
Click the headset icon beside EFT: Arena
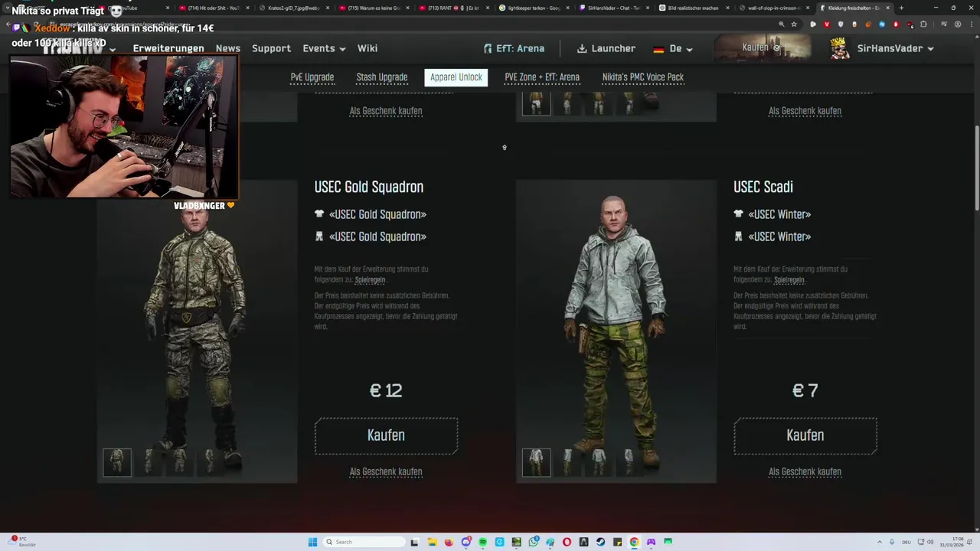point(488,48)
